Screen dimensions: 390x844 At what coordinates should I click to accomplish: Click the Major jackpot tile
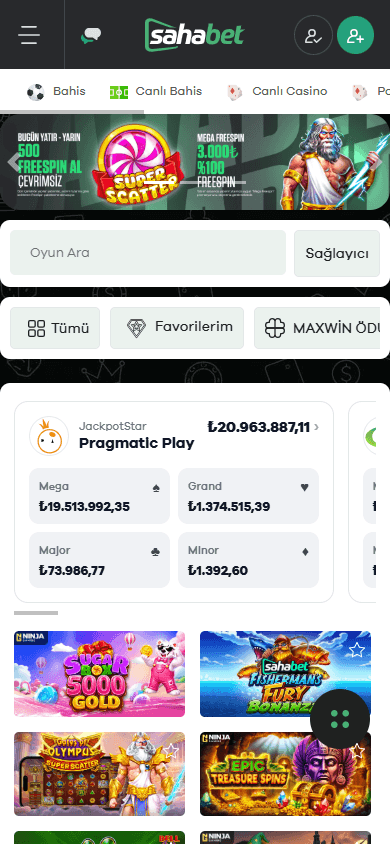coord(100,560)
